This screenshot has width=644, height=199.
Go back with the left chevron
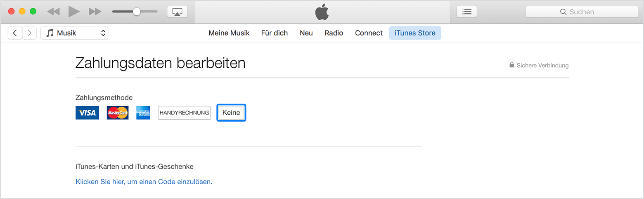[x=15, y=33]
